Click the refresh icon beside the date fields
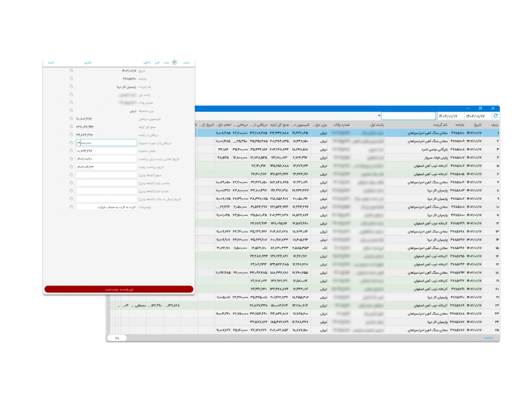The width and height of the screenshot is (532, 400). pyautogui.click(x=495, y=116)
